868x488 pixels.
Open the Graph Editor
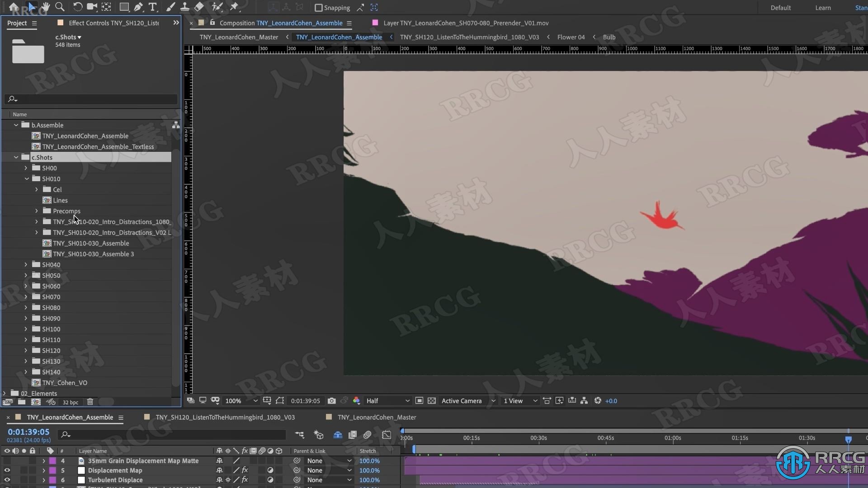tap(387, 435)
